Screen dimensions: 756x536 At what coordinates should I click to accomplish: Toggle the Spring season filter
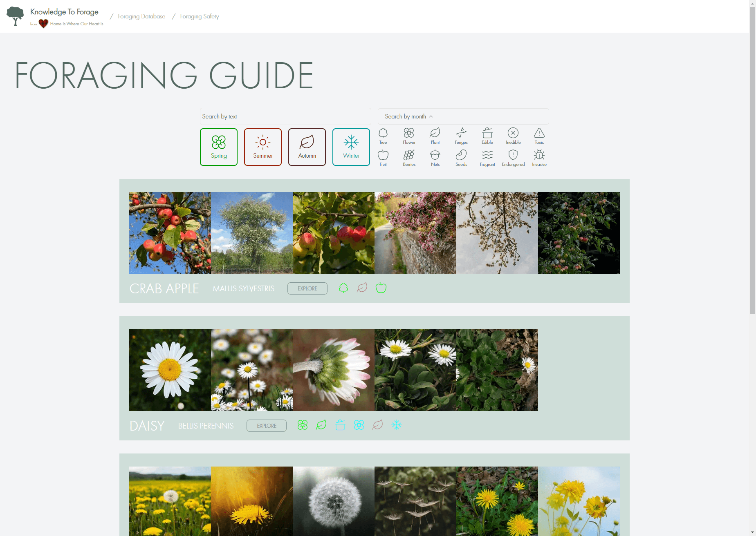click(x=219, y=147)
